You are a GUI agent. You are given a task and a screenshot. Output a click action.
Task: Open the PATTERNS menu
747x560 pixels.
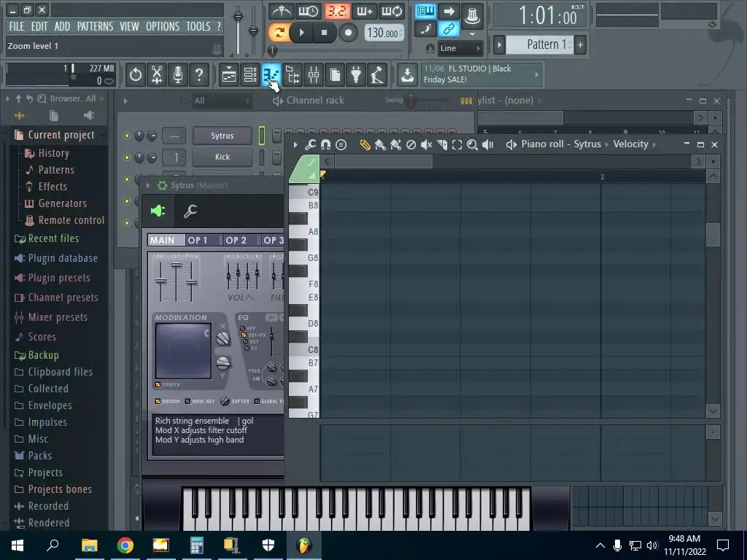click(96, 26)
